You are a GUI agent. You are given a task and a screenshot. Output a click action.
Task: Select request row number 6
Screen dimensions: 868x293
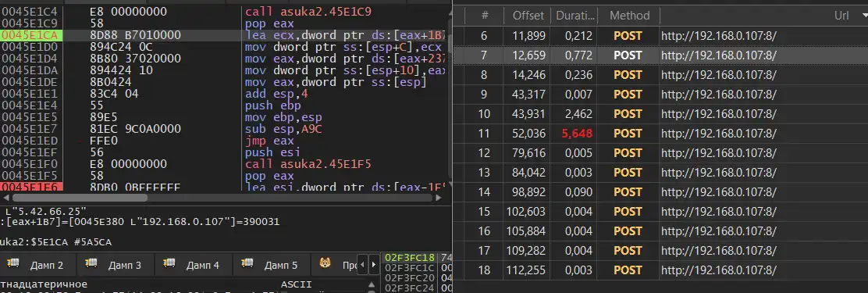[x=485, y=36]
